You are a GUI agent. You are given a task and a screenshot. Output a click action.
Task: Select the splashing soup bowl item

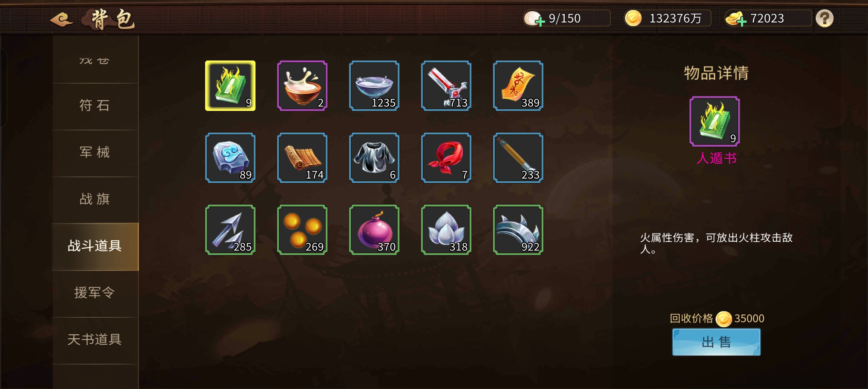(x=302, y=86)
